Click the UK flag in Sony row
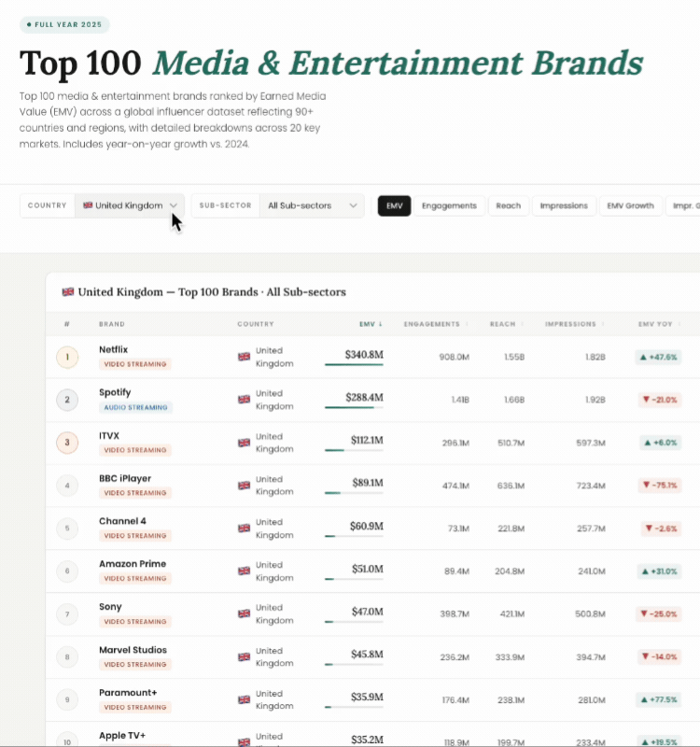This screenshot has height=747, width=700. click(244, 613)
